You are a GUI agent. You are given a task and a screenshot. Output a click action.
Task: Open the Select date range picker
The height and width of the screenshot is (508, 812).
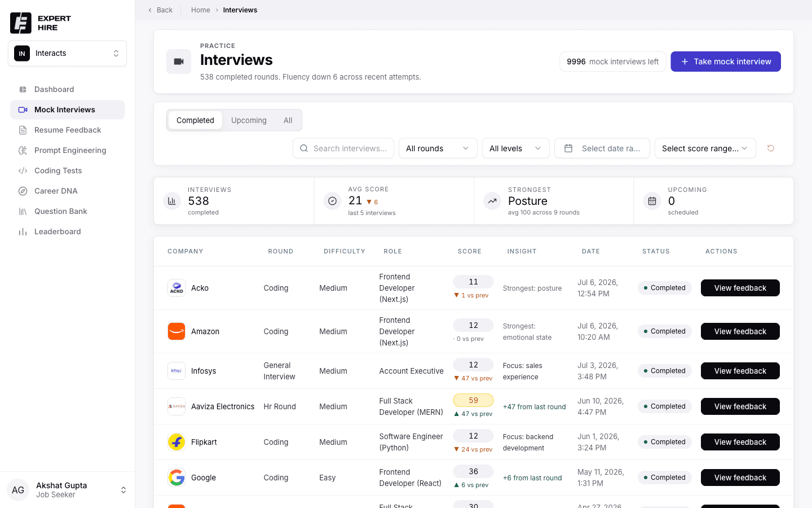tap(602, 148)
